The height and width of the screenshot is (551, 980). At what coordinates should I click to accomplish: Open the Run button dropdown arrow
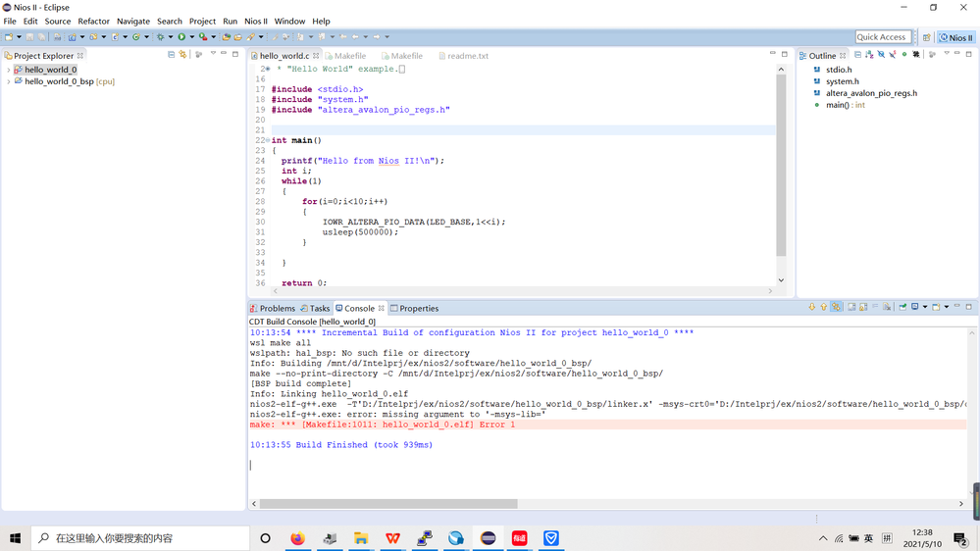pos(190,37)
